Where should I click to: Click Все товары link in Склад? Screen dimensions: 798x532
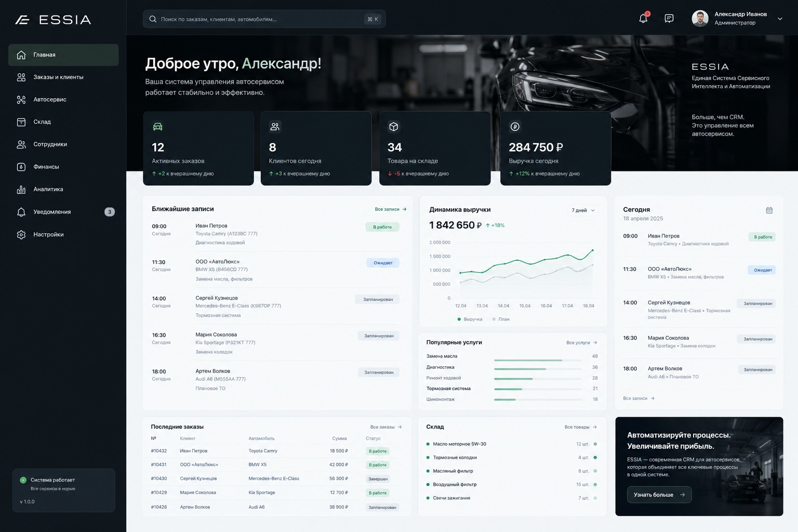[581, 427]
